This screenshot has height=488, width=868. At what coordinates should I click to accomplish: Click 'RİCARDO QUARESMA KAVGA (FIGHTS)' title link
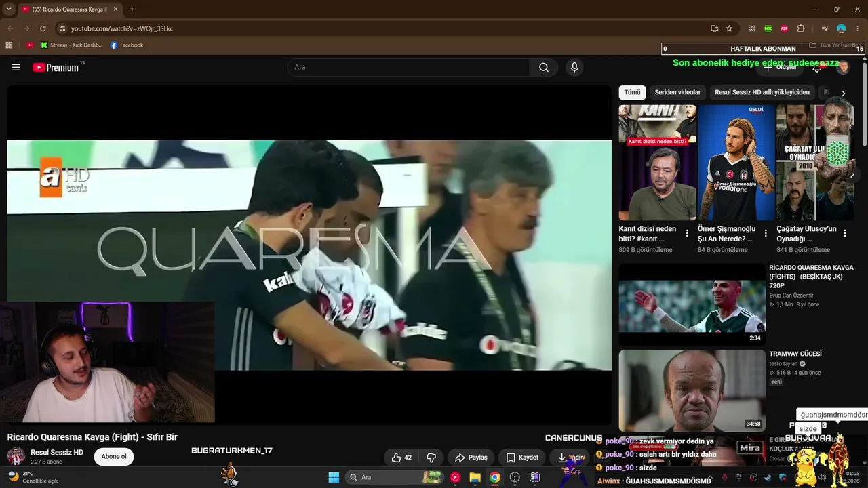811,277
